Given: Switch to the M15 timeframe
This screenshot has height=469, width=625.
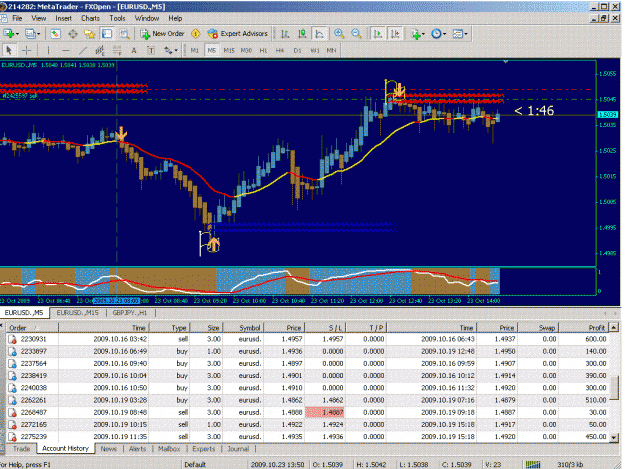Looking at the screenshot, I should [229, 50].
